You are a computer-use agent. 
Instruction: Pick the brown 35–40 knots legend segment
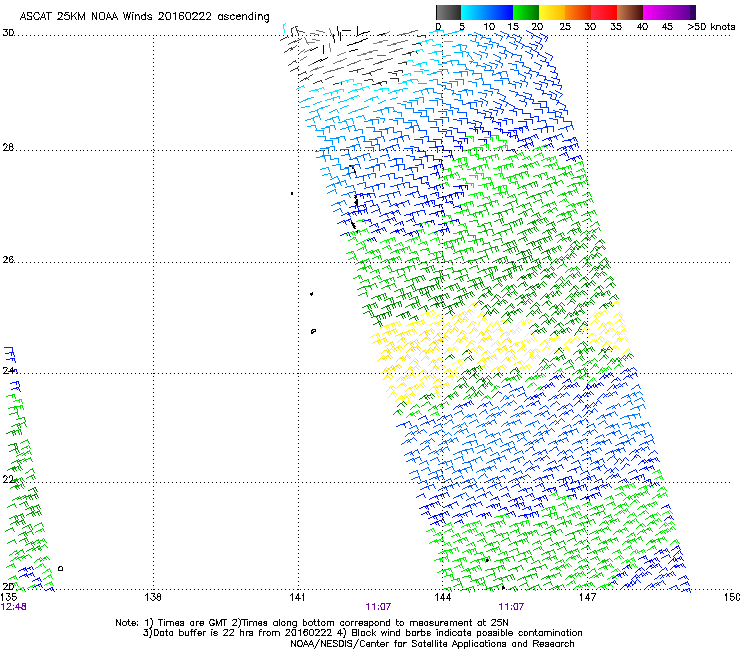(x=630, y=12)
